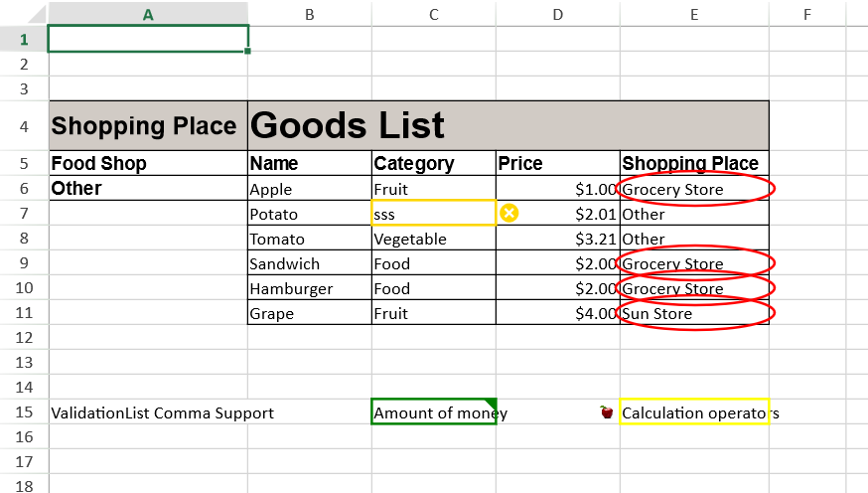Select the 'Potato' cell

pyautogui.click(x=310, y=214)
